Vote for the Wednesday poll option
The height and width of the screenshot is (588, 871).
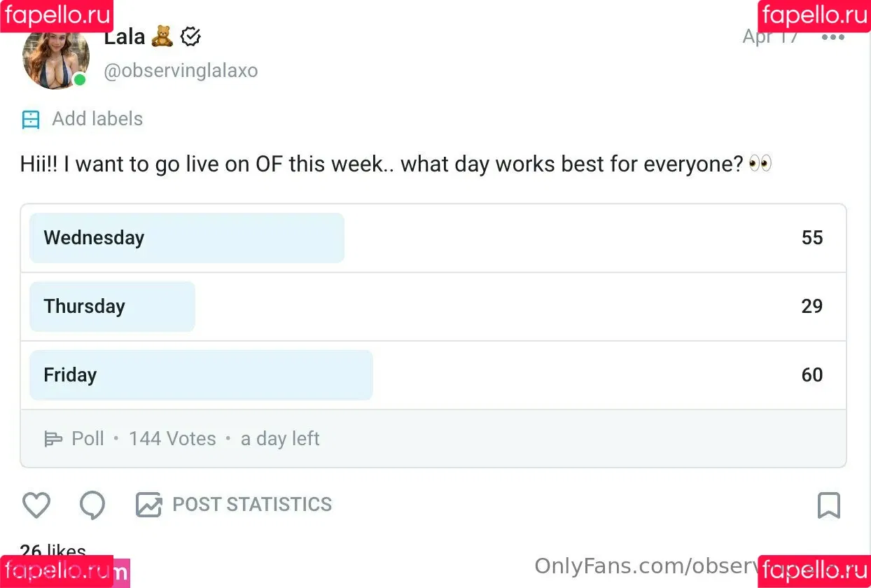click(433, 238)
